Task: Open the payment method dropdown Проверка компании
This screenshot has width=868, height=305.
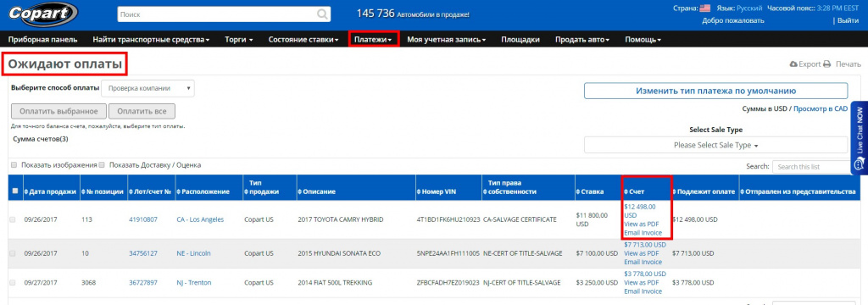Action: click(x=147, y=88)
